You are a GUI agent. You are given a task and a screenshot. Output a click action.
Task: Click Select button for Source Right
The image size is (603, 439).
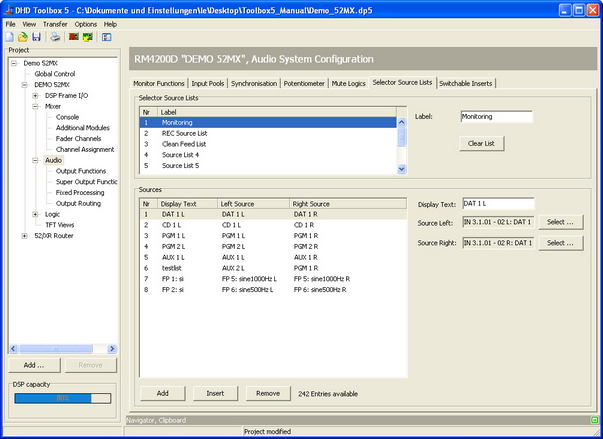(x=560, y=243)
